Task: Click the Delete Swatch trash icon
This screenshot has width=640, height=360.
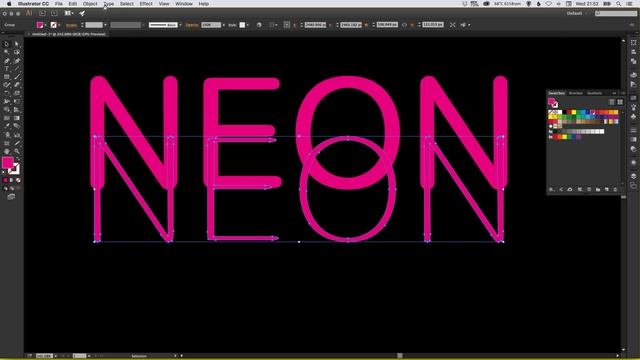Action: pyautogui.click(x=616, y=189)
